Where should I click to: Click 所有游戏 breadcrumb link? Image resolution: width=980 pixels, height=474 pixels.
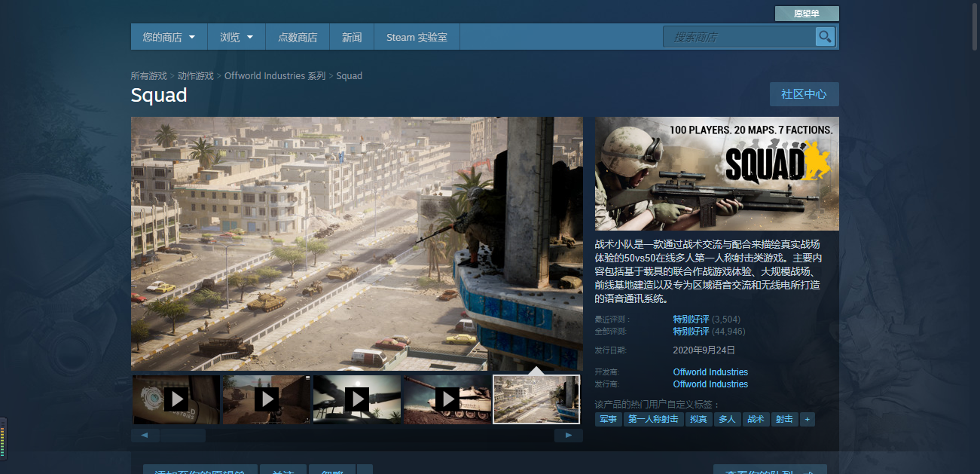pyautogui.click(x=149, y=76)
